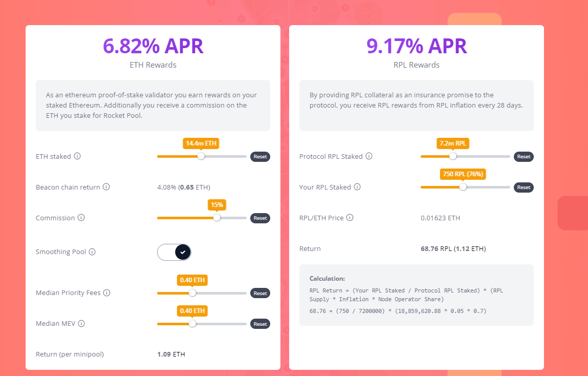The image size is (588, 376).
Task: Click Protocol RPL Staked info icon
Action: coord(369,156)
